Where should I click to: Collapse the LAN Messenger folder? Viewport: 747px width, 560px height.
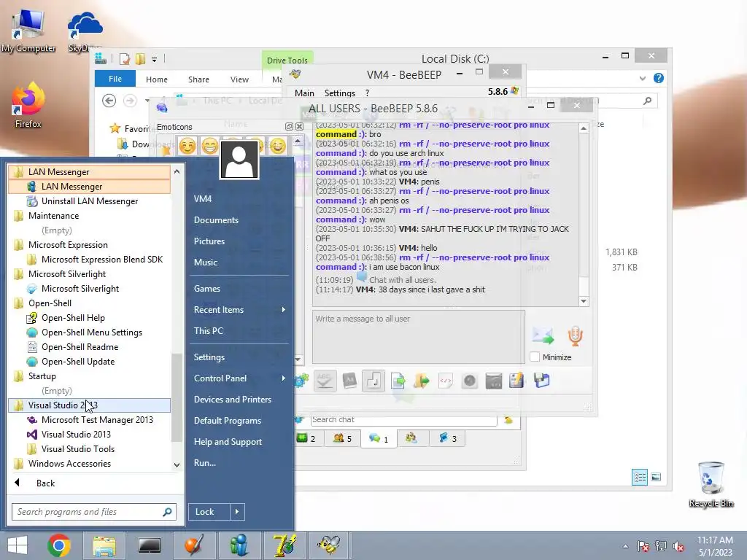coord(90,172)
